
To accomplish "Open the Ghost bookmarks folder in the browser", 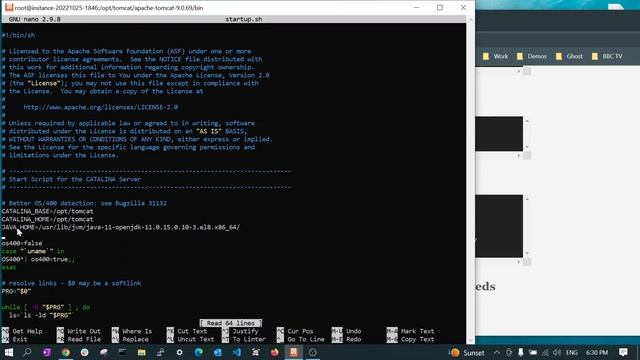I will pyautogui.click(x=569, y=56).
